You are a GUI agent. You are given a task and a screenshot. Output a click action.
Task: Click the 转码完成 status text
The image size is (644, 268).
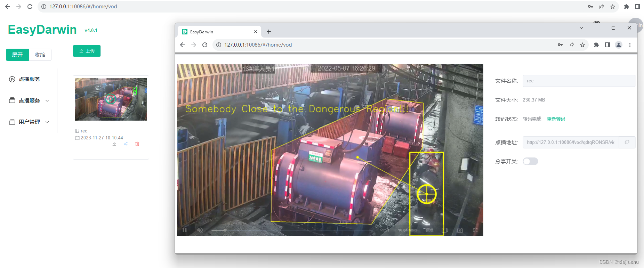click(532, 119)
